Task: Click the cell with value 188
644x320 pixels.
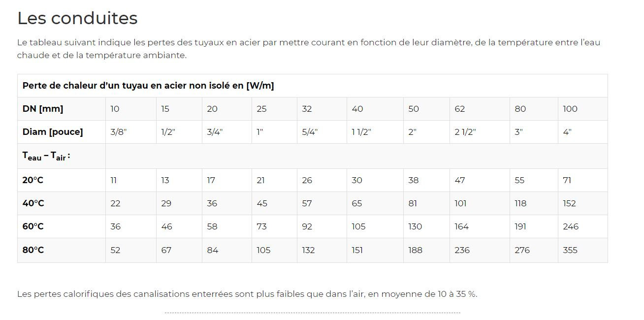Action: click(x=415, y=250)
